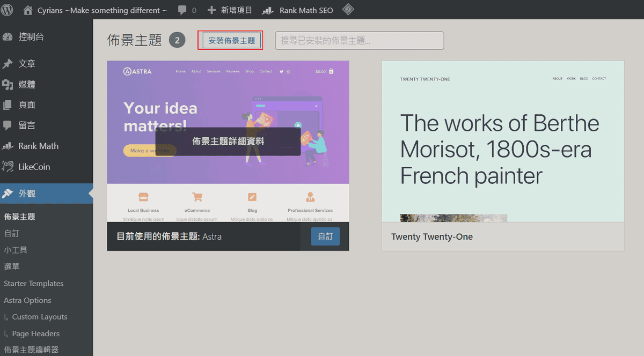This screenshot has width=644, height=356.
Task: Click the diamond icon in admin bar
Action: (x=348, y=10)
